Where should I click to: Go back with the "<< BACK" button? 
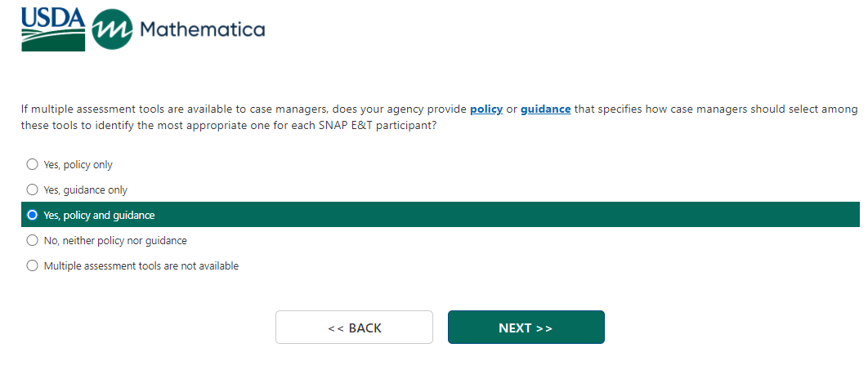pyautogui.click(x=354, y=328)
